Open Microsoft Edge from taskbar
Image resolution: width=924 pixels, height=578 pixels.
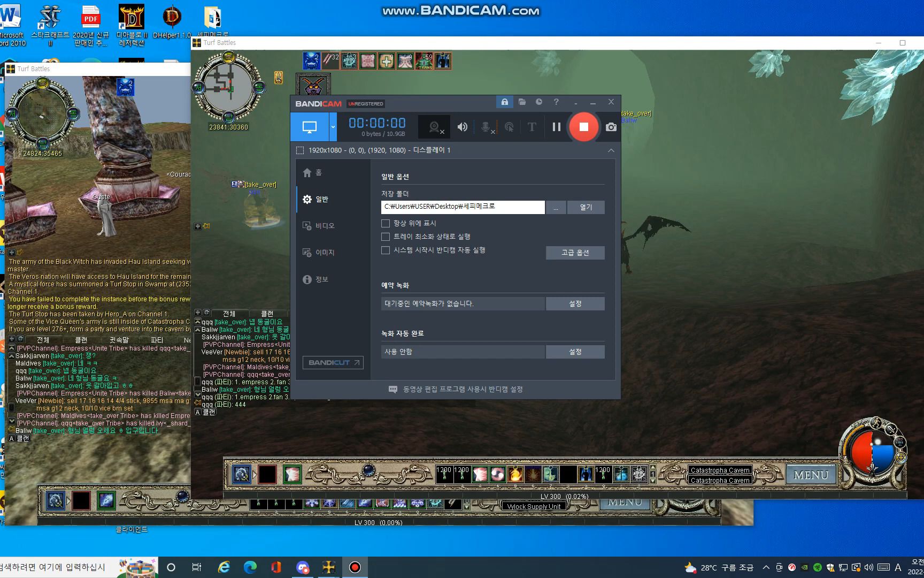coord(250,567)
